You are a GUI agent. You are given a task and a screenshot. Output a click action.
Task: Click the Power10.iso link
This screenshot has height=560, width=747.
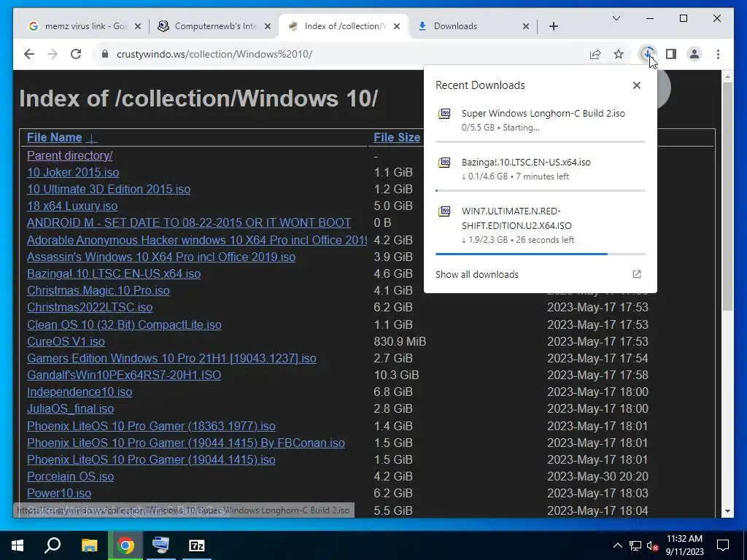[59, 493]
